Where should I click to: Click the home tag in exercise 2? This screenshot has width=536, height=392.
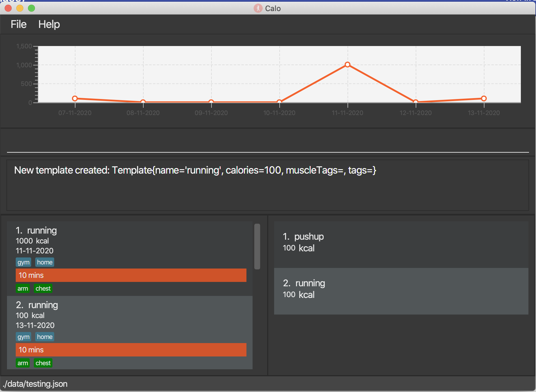pyautogui.click(x=45, y=337)
